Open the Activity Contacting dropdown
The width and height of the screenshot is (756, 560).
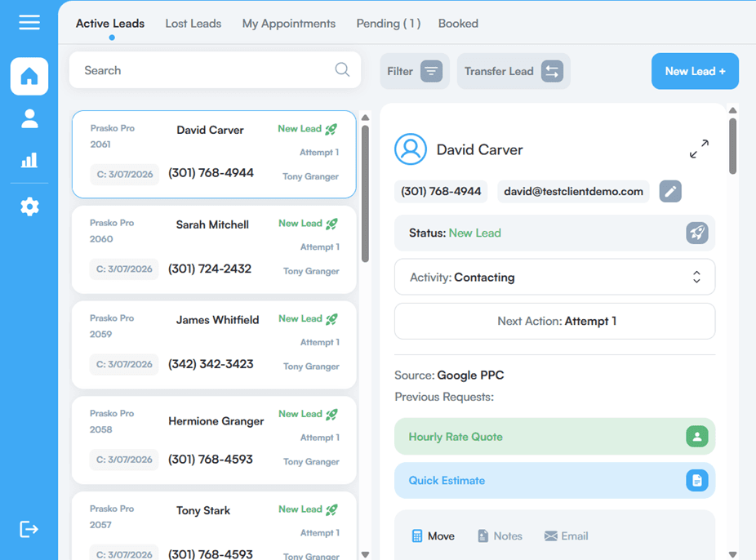click(x=554, y=277)
